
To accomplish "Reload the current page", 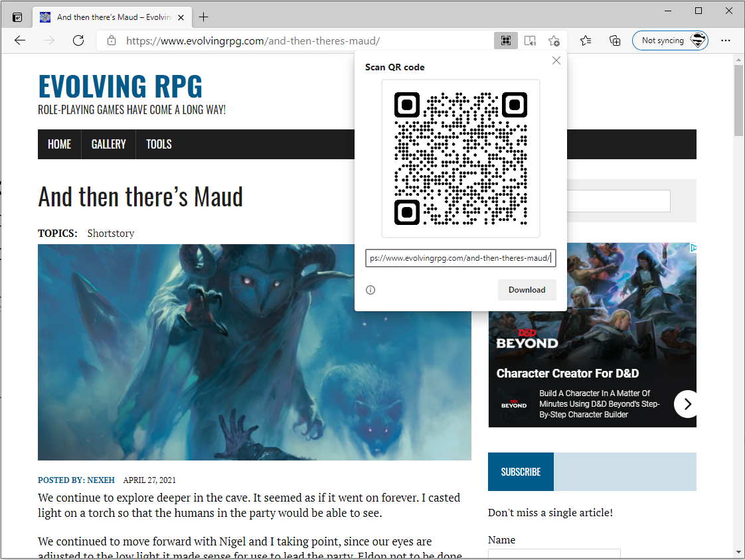I will coord(78,41).
